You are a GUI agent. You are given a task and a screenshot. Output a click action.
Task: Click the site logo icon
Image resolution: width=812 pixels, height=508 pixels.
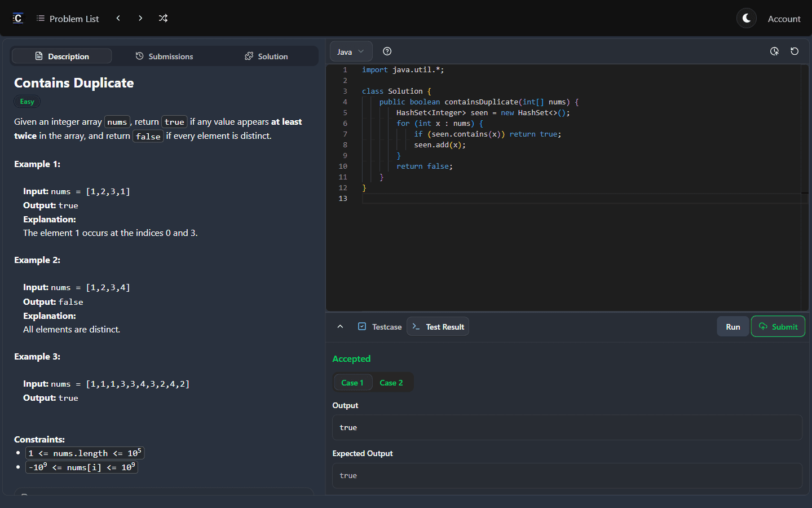pyautogui.click(x=18, y=18)
